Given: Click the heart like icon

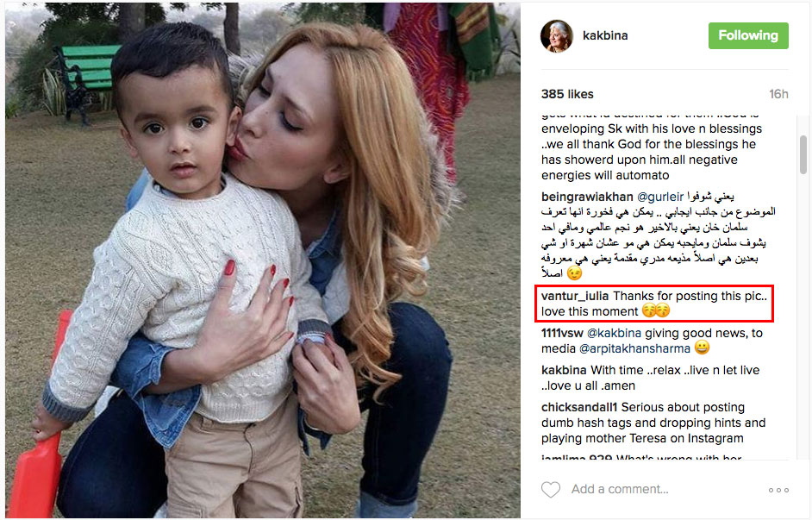Looking at the screenshot, I should [x=551, y=490].
